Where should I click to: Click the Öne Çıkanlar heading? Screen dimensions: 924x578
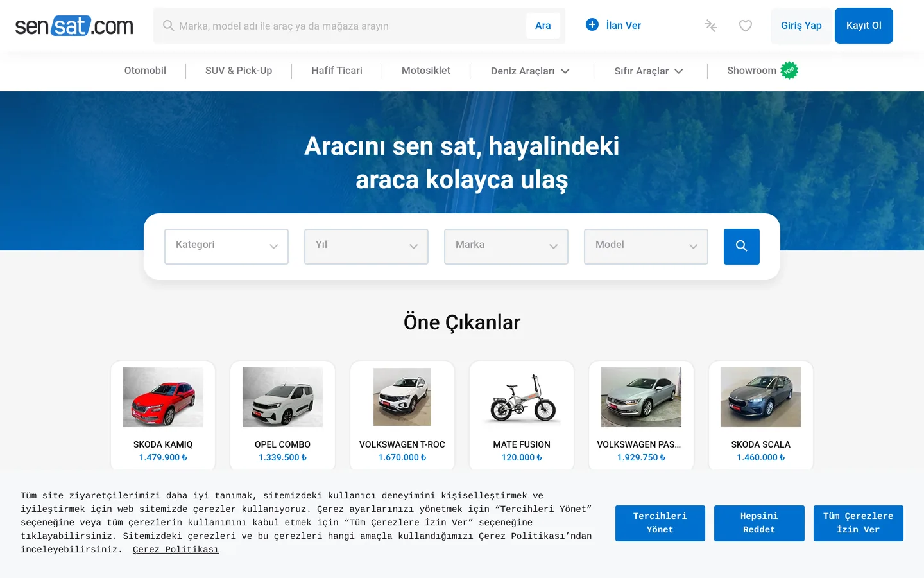click(462, 322)
